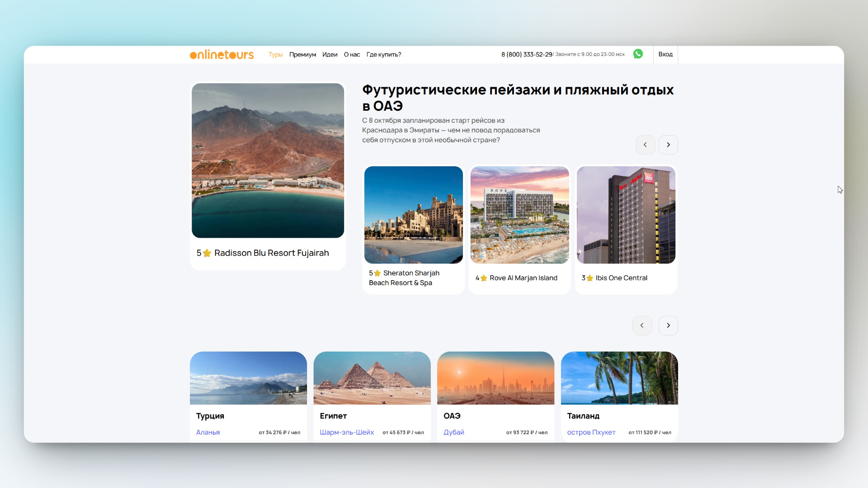
Task: Go to previous UAE hotel slide
Action: [x=645, y=145]
